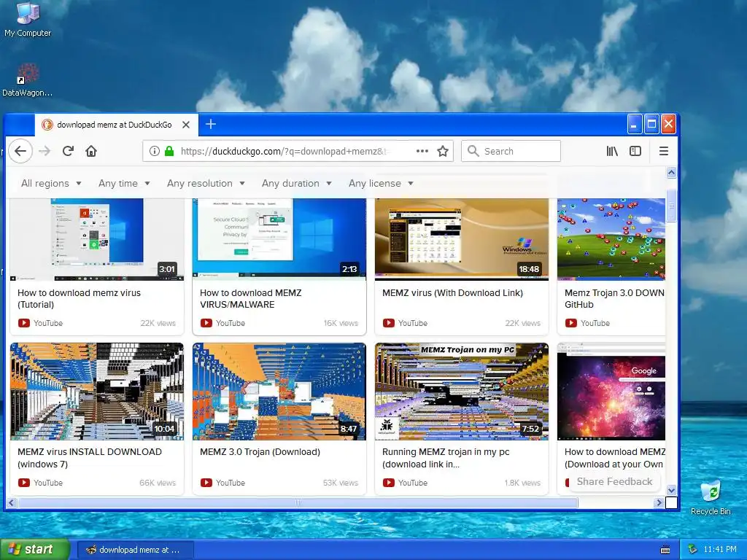
Task: Click YouTube icon under Running MEMZ trojan
Action: (x=389, y=483)
